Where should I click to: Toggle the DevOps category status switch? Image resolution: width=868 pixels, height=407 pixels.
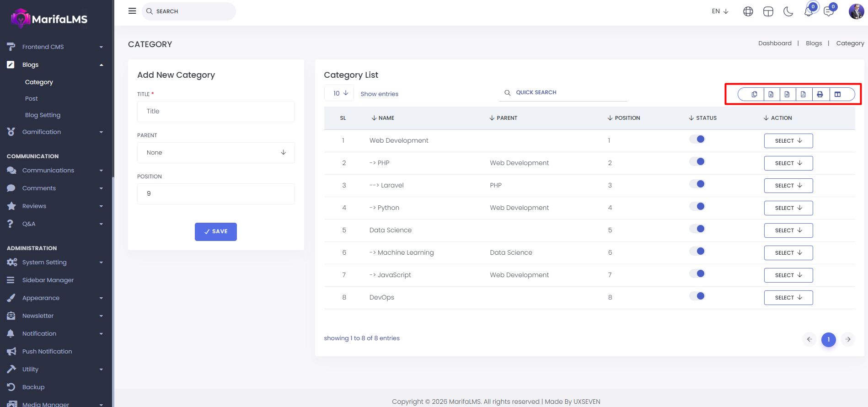tap(697, 296)
